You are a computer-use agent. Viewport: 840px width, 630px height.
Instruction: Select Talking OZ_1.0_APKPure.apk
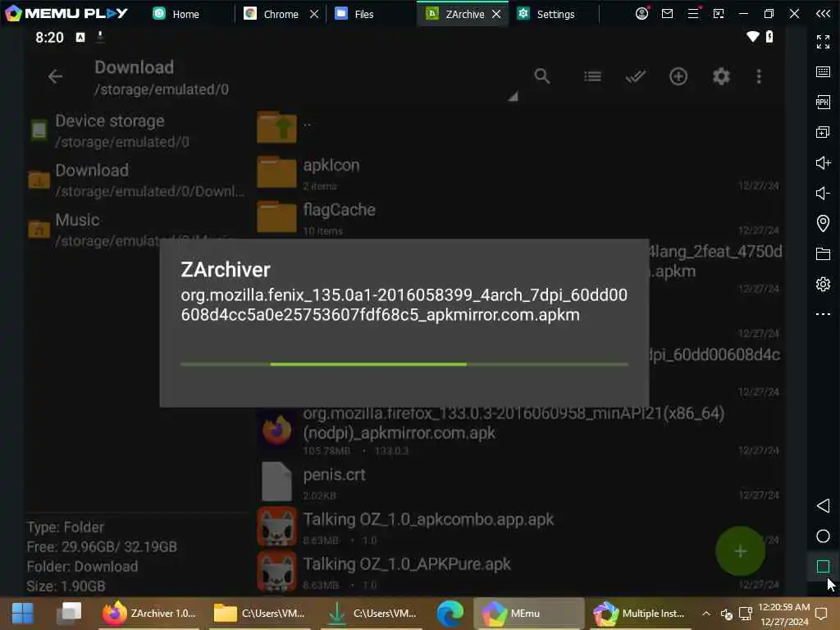pyautogui.click(x=517, y=572)
